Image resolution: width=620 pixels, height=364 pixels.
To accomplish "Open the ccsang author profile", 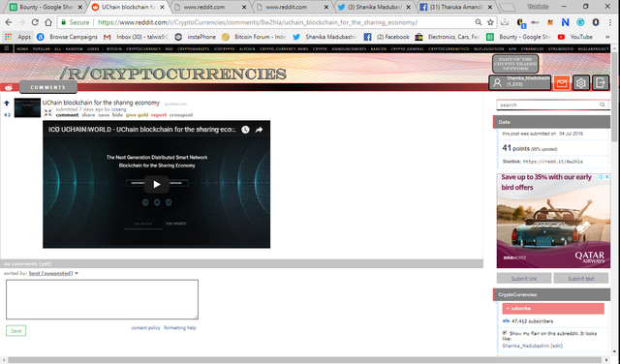I will pyautogui.click(x=118, y=109).
